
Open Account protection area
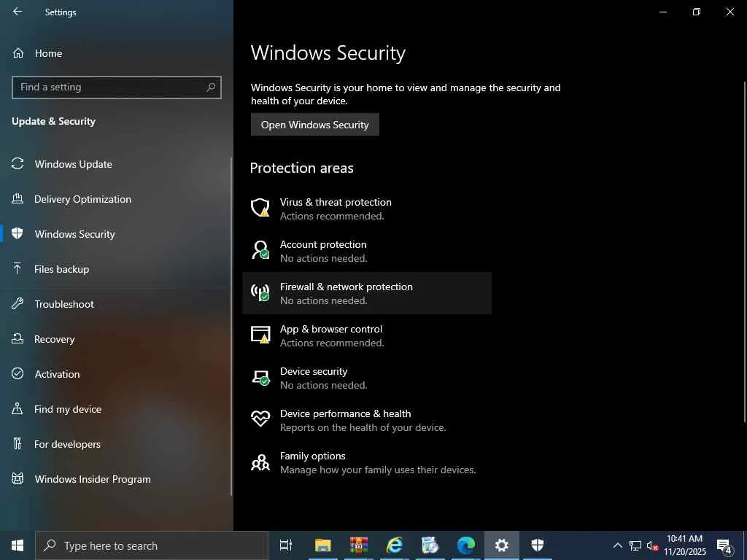[367, 251]
